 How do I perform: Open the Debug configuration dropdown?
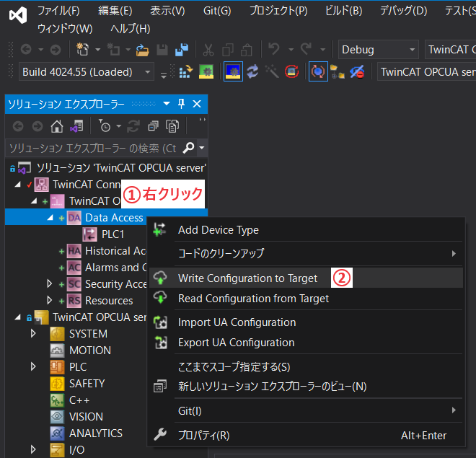[378, 50]
